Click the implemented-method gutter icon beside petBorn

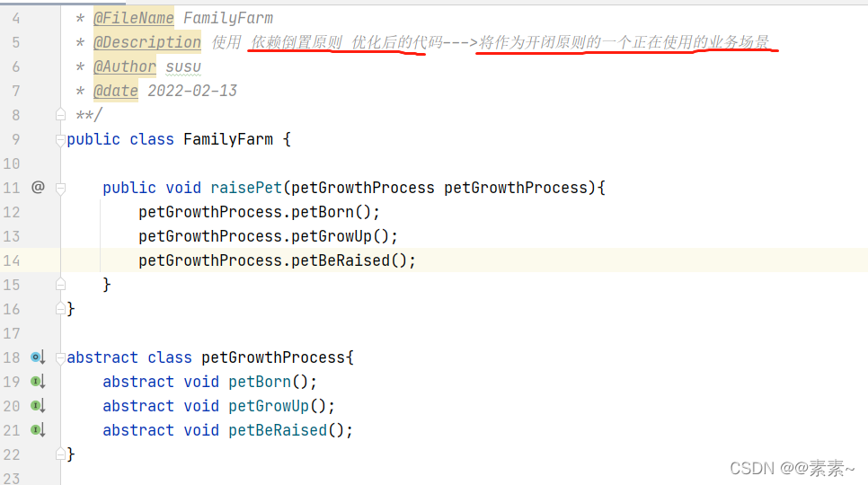pyautogui.click(x=38, y=382)
